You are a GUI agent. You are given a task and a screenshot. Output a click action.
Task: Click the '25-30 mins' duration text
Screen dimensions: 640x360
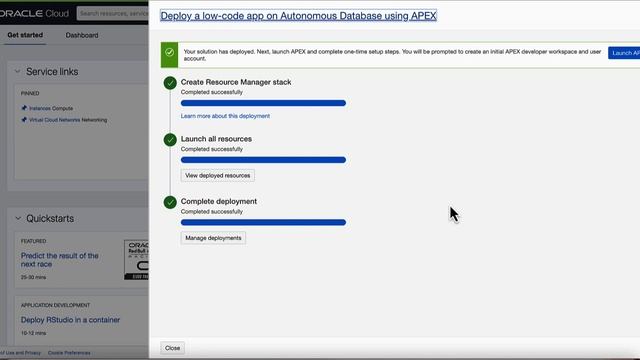[x=33, y=277]
